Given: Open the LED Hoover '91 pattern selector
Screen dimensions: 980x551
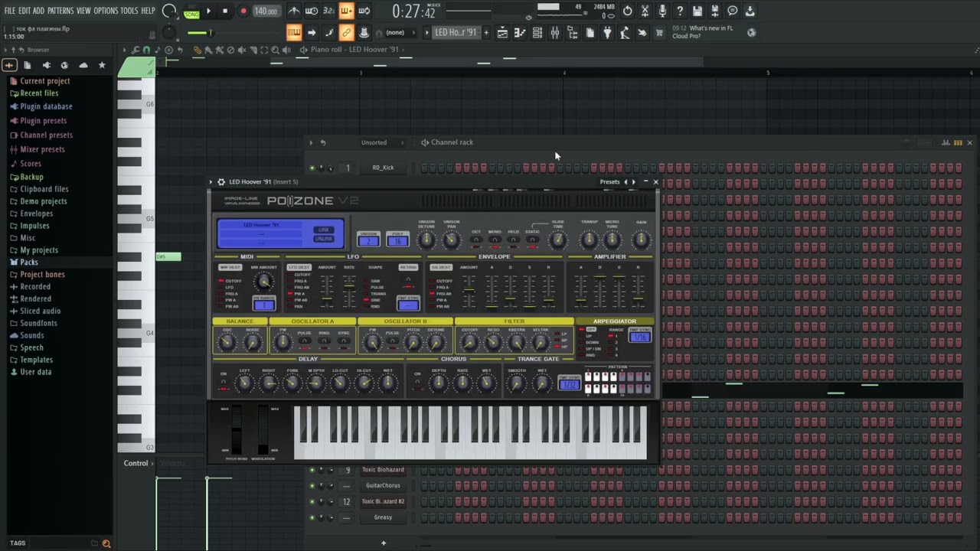Looking at the screenshot, I should 456,32.
